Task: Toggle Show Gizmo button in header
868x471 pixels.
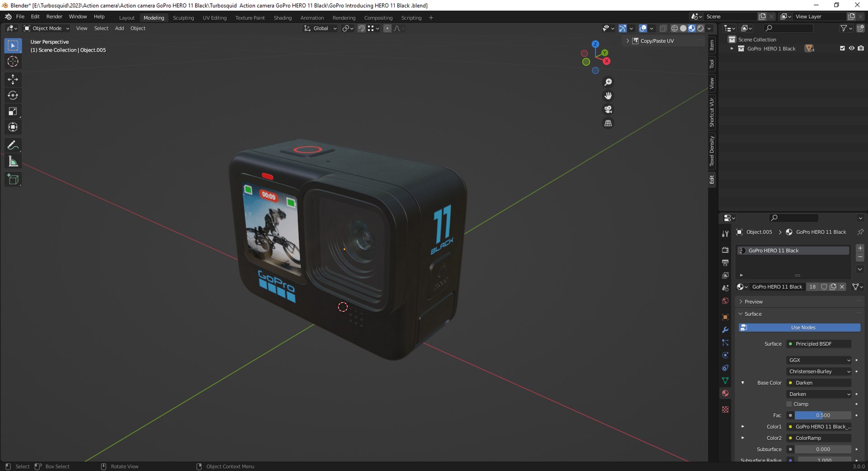Action: [623, 28]
